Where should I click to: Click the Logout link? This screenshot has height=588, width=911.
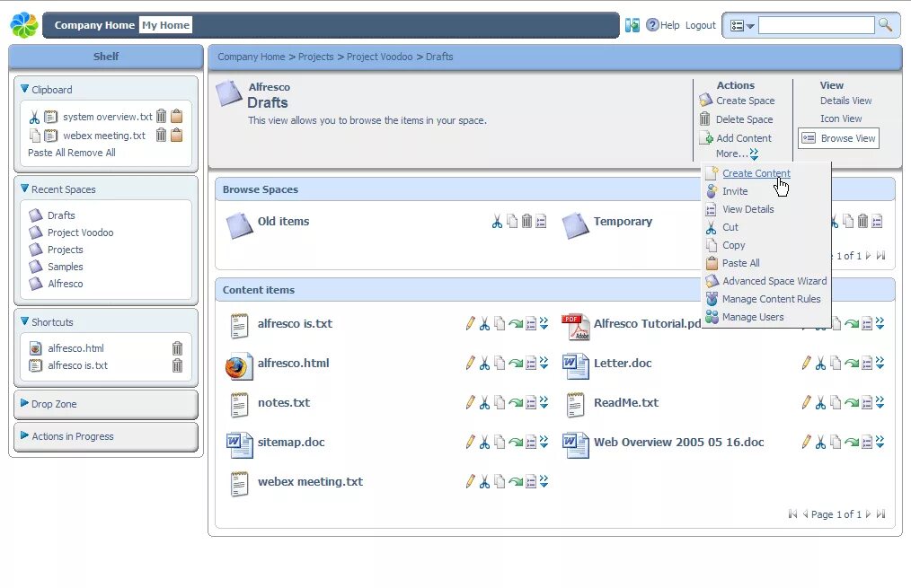(x=700, y=25)
